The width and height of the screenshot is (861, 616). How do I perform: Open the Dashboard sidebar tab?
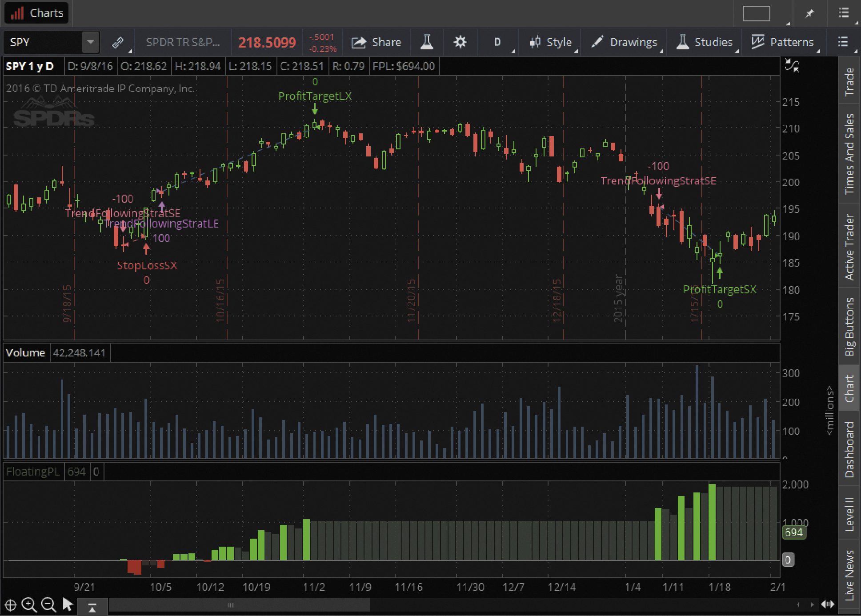[x=849, y=449]
